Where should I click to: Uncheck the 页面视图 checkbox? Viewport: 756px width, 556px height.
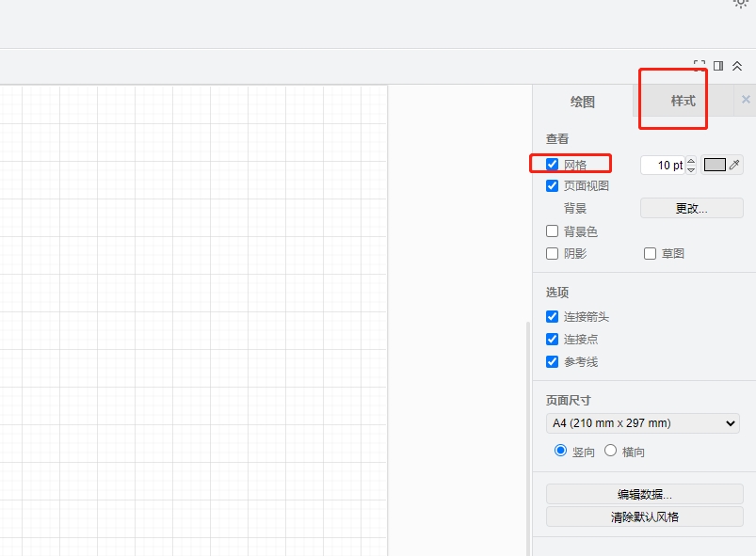(553, 186)
